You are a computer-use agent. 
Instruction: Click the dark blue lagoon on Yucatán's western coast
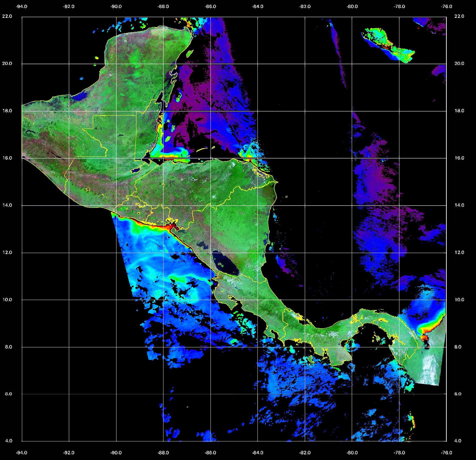tap(81, 96)
